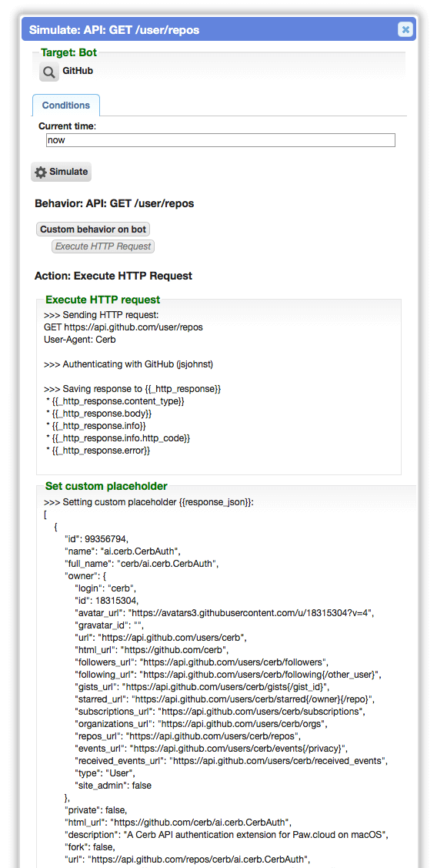Select the Custom behavior on bot node
This screenshot has width=437, height=868.
pyautogui.click(x=93, y=230)
